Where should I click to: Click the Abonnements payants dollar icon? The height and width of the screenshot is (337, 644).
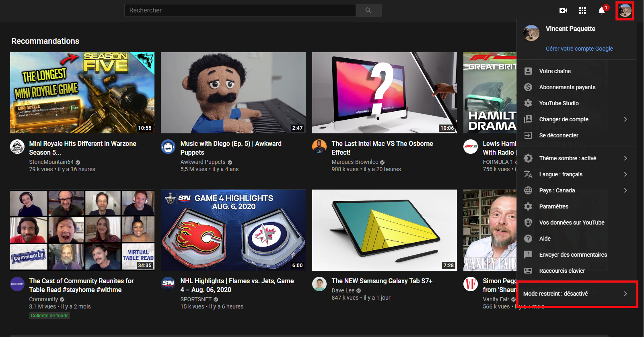(x=528, y=87)
